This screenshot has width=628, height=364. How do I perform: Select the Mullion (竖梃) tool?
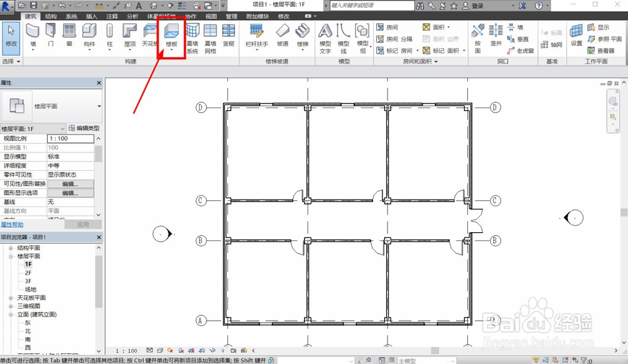click(x=229, y=35)
